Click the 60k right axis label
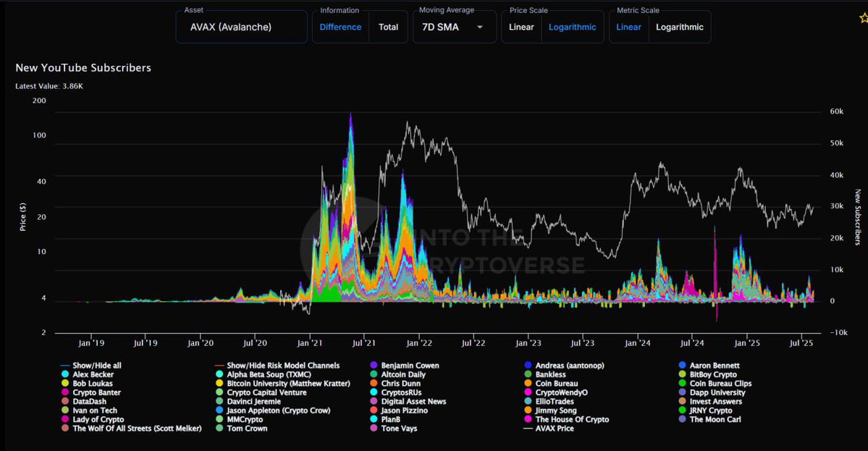Image resolution: width=868 pixels, height=451 pixels. point(836,111)
